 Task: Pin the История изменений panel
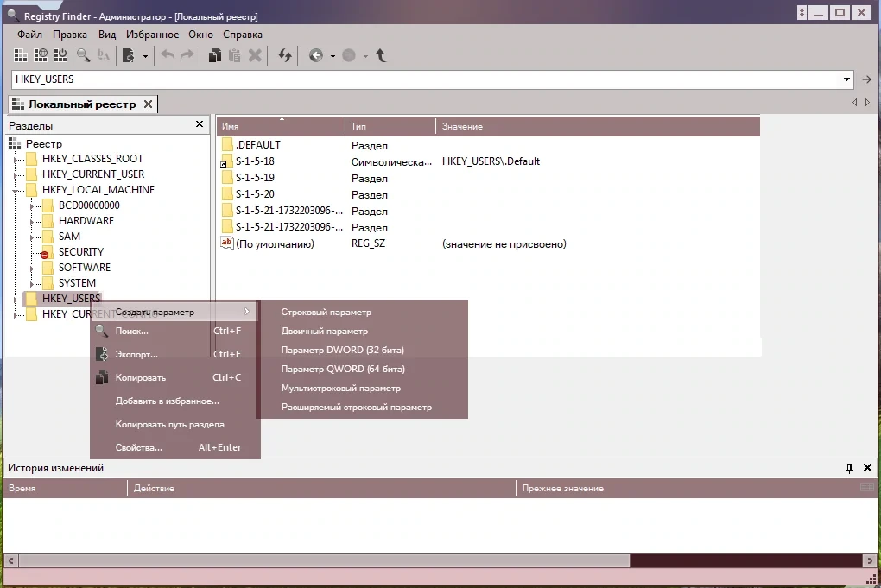pyautogui.click(x=850, y=468)
